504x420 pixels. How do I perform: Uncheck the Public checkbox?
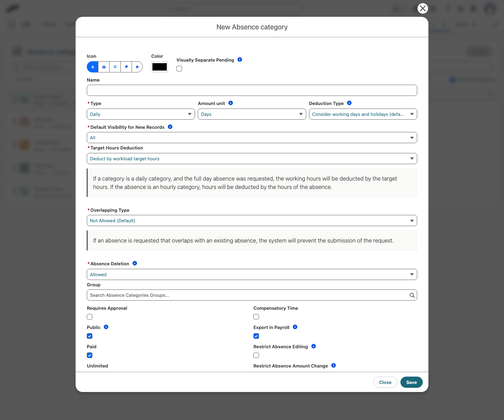click(90, 336)
